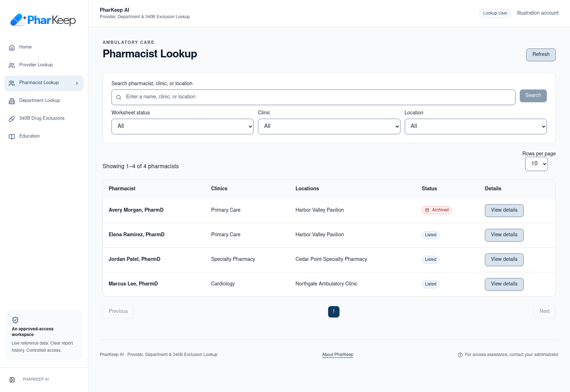Click the Previous pagination button

(118, 312)
